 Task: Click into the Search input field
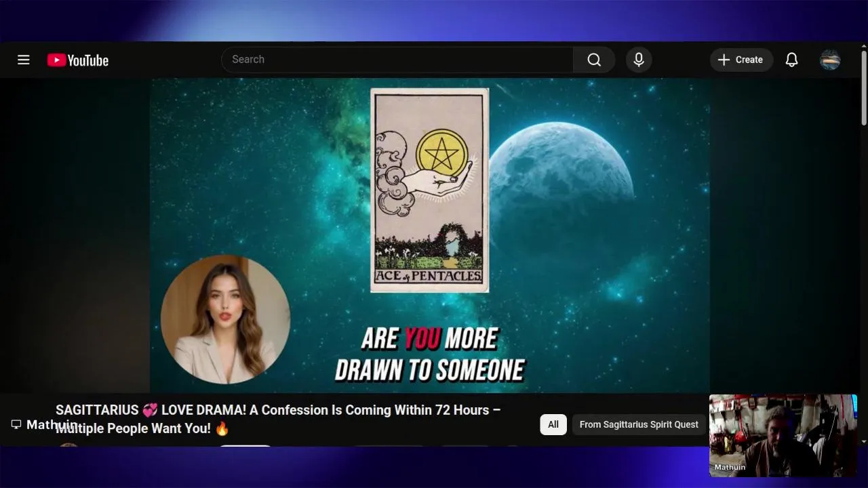click(x=397, y=60)
